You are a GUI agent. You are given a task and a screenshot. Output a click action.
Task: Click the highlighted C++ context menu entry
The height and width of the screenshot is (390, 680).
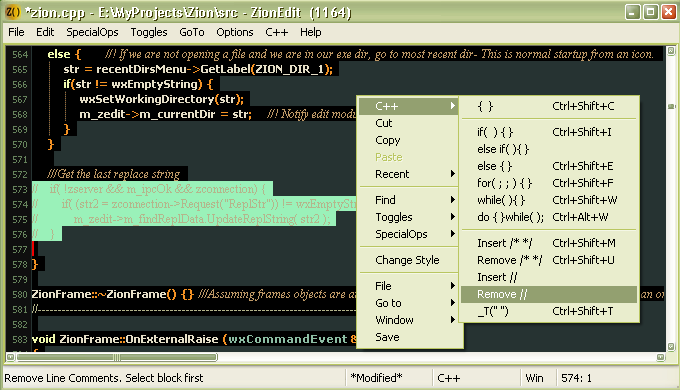point(409,106)
